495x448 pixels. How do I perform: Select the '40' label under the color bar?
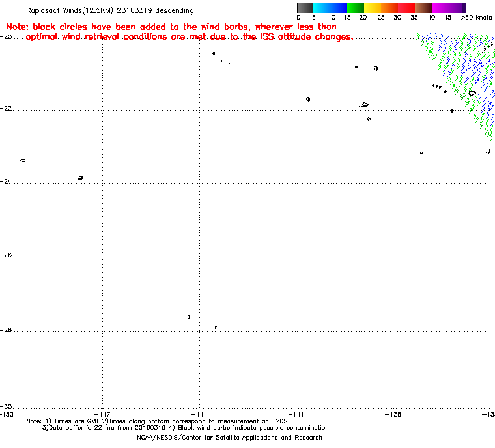pyautogui.click(x=431, y=18)
